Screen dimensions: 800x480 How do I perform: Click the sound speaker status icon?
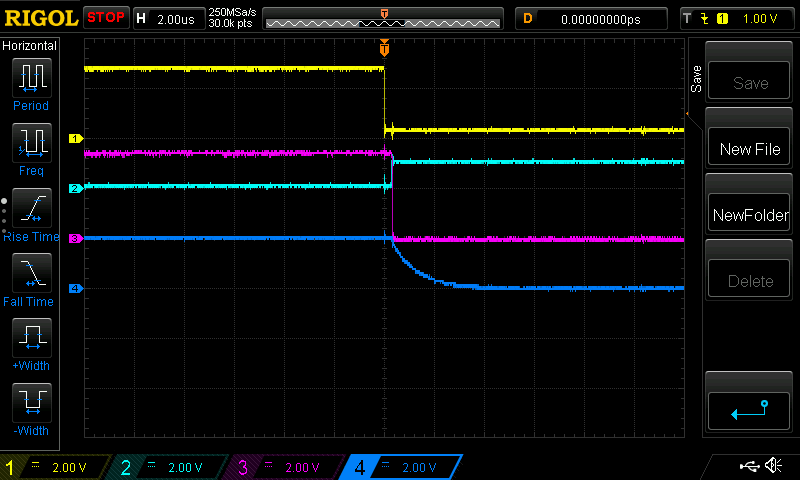coord(773,466)
